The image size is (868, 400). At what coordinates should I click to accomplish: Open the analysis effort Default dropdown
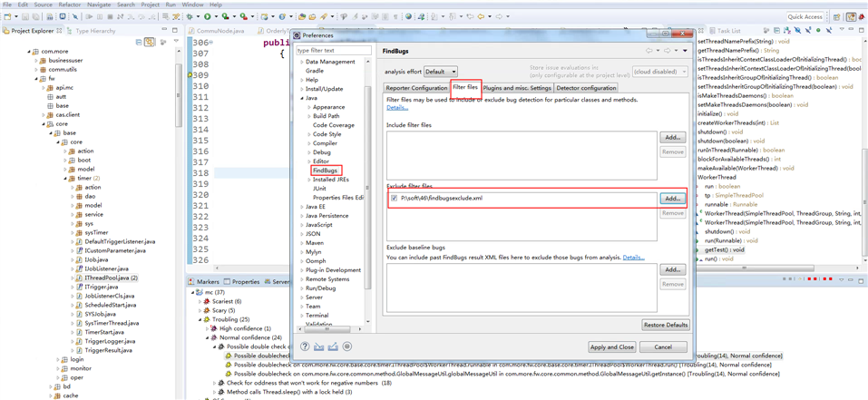point(441,72)
